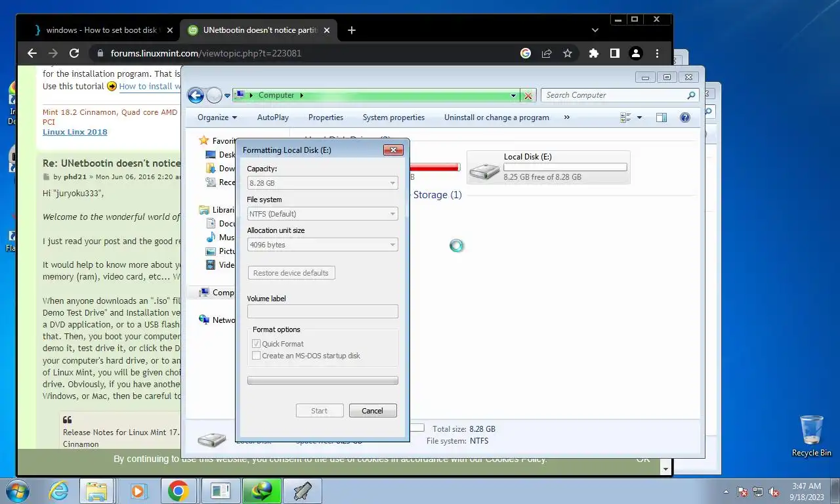Click AutoPlay in Explorer toolbar
840x504 pixels.
[x=273, y=117]
